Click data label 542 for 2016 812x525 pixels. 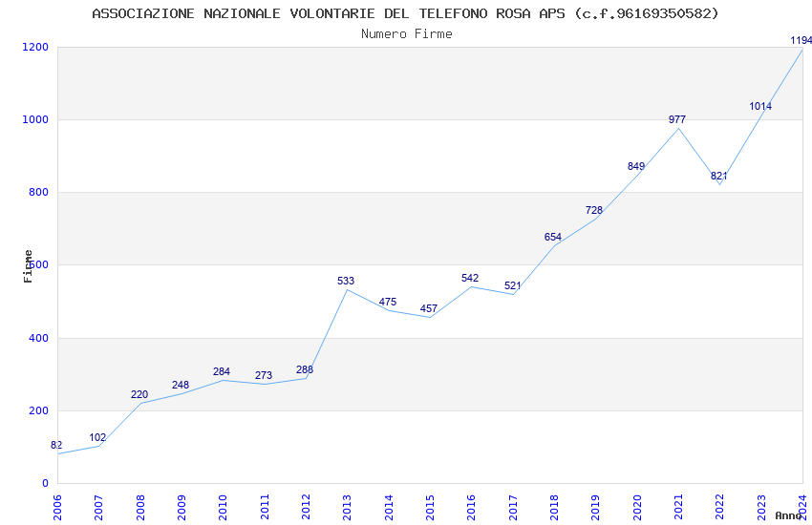pos(470,278)
